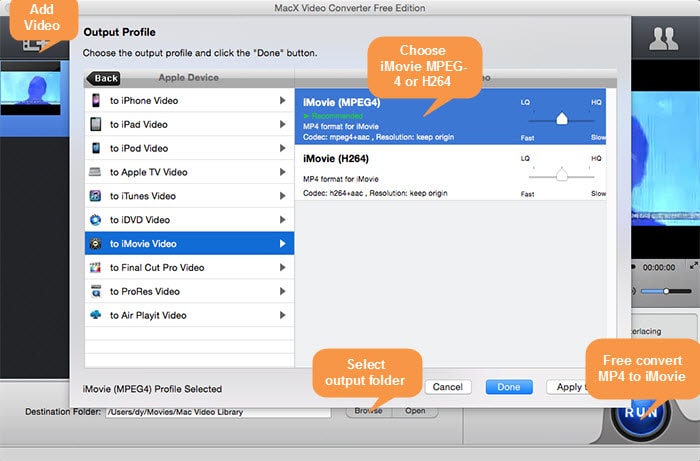This screenshot has height=461, width=700.
Task: Click the 'Apple Device' column header
Action: pyautogui.click(x=188, y=78)
